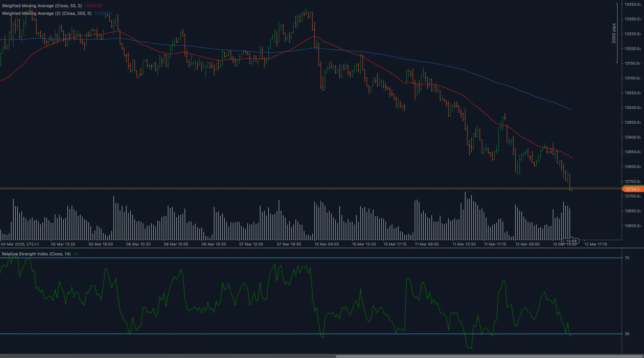Click the 04 Mar 2025, UTC+1 time label
This screenshot has height=358, width=644.
pos(20,244)
